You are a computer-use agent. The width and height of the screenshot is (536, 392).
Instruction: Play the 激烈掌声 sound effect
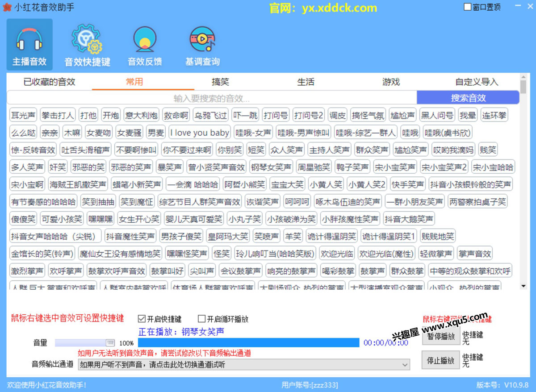coord(27,271)
